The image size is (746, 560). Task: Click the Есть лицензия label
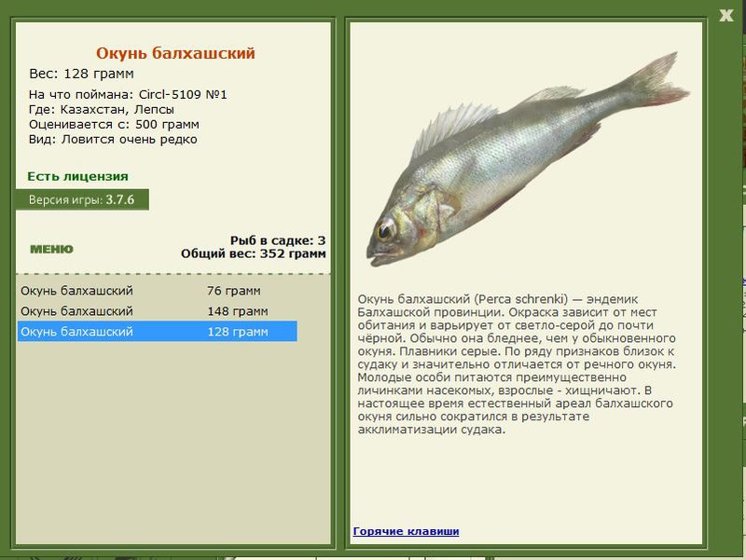pyautogui.click(x=77, y=176)
